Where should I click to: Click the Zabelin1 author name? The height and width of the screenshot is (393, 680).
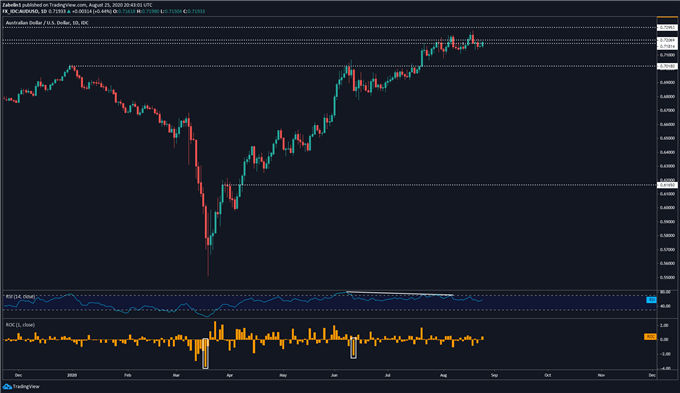(x=12, y=5)
